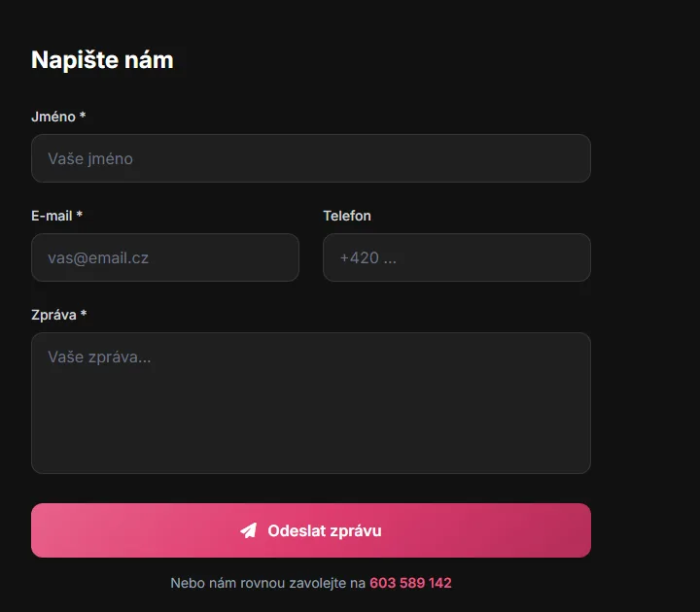The image size is (700, 612).
Task: Click the required asterisk next to E-mail
Action: [x=80, y=215]
